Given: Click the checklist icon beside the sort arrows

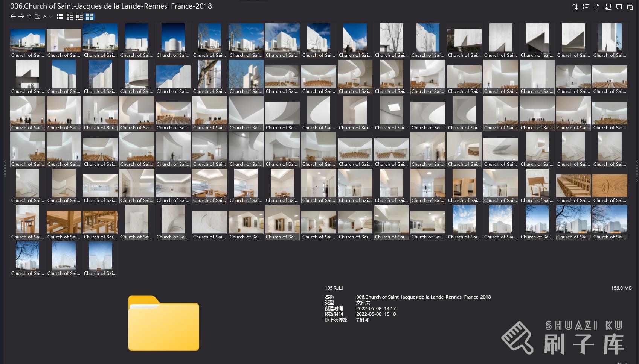Looking at the screenshot, I should click(586, 7).
